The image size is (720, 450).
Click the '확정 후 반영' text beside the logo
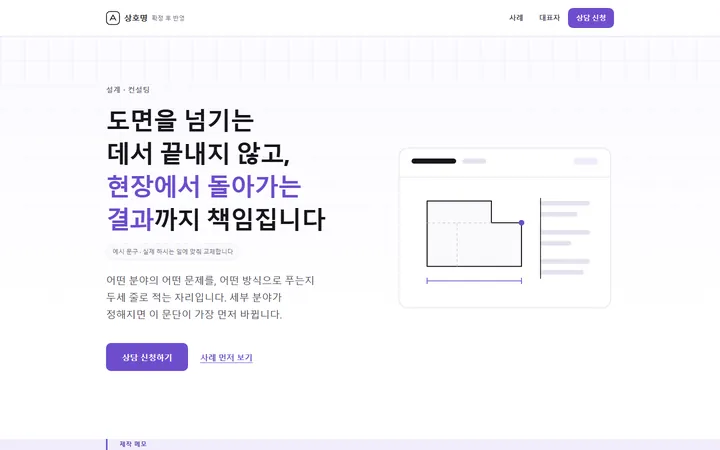[x=168, y=18]
